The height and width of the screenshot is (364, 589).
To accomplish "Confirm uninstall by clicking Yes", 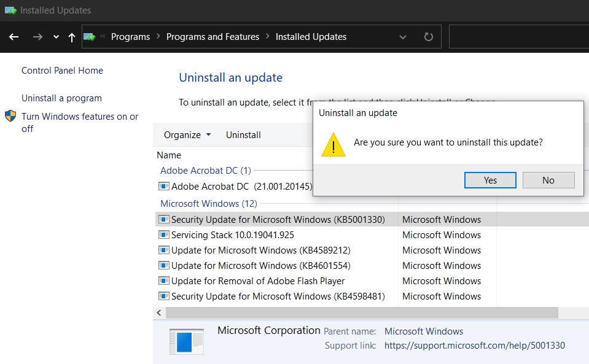I will [x=490, y=180].
